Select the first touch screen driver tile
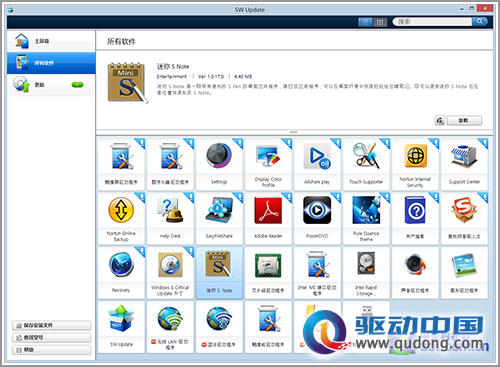 pos(121,164)
